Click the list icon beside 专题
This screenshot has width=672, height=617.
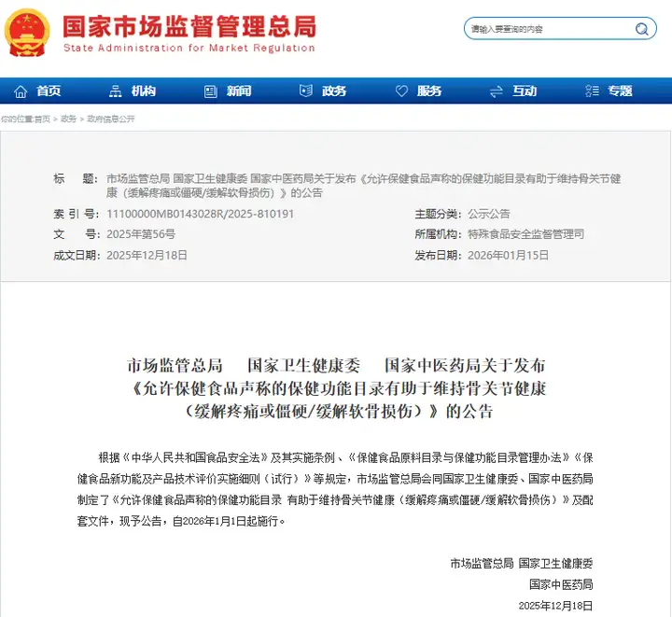coord(592,91)
